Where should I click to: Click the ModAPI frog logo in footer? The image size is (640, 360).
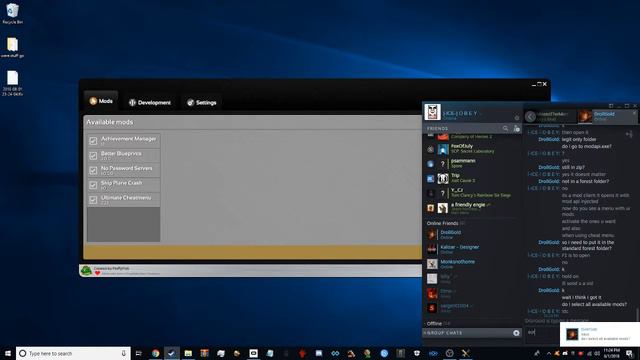pos(86,271)
